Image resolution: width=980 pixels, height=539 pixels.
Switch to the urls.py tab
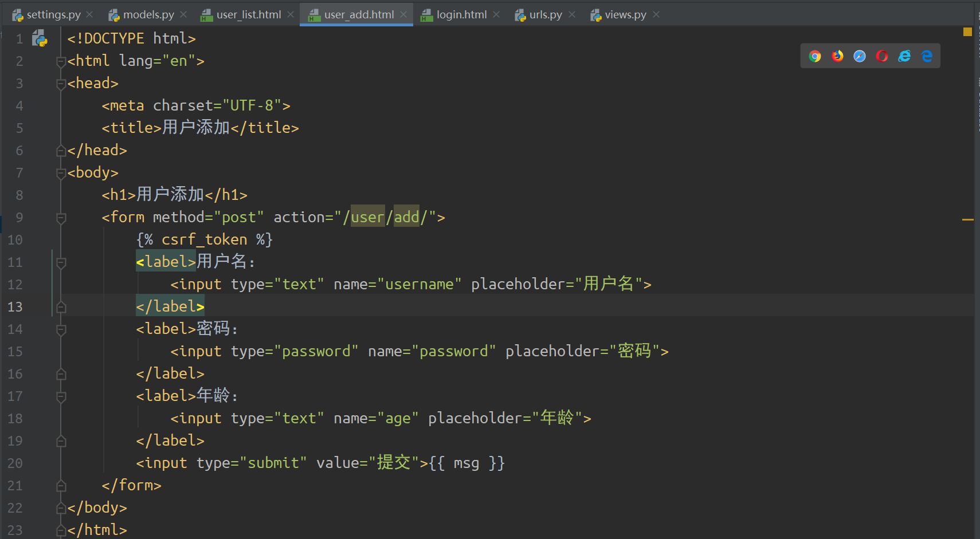[546, 15]
